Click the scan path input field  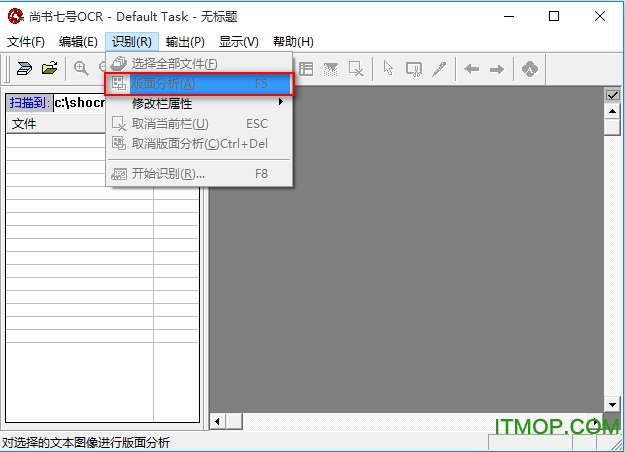tap(80, 102)
